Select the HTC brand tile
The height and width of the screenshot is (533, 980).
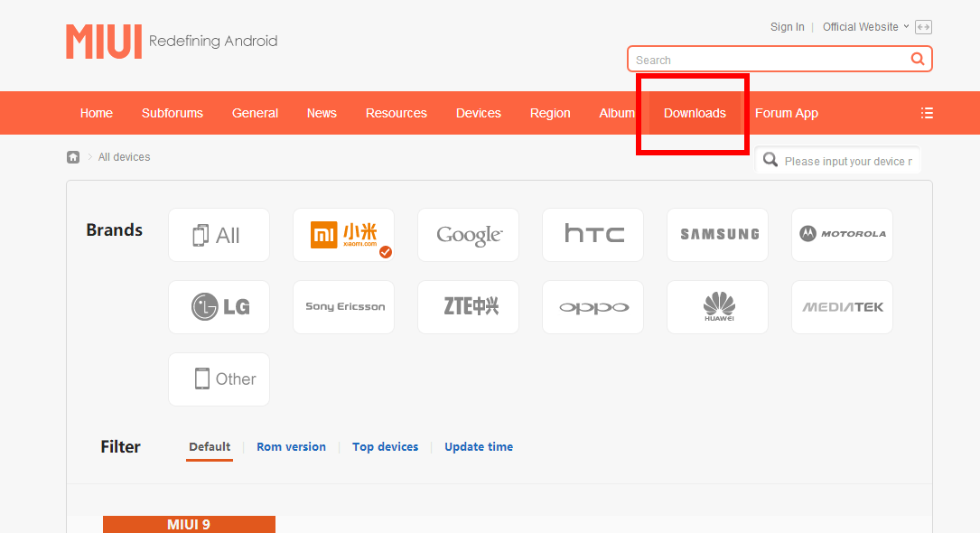point(593,235)
